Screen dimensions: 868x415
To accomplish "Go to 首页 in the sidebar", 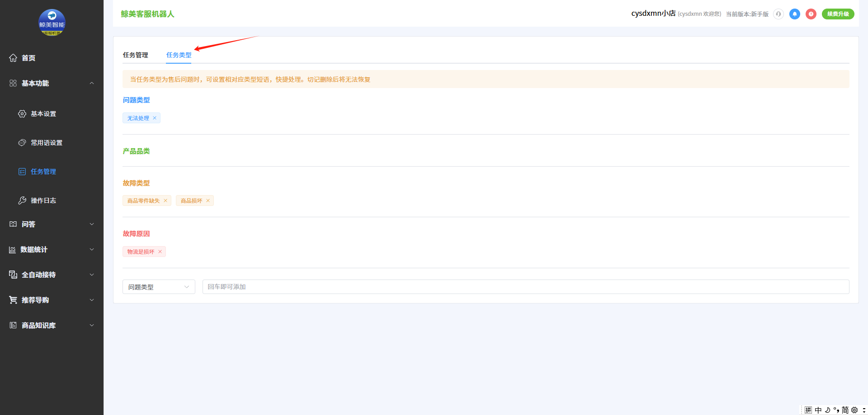I will point(28,58).
